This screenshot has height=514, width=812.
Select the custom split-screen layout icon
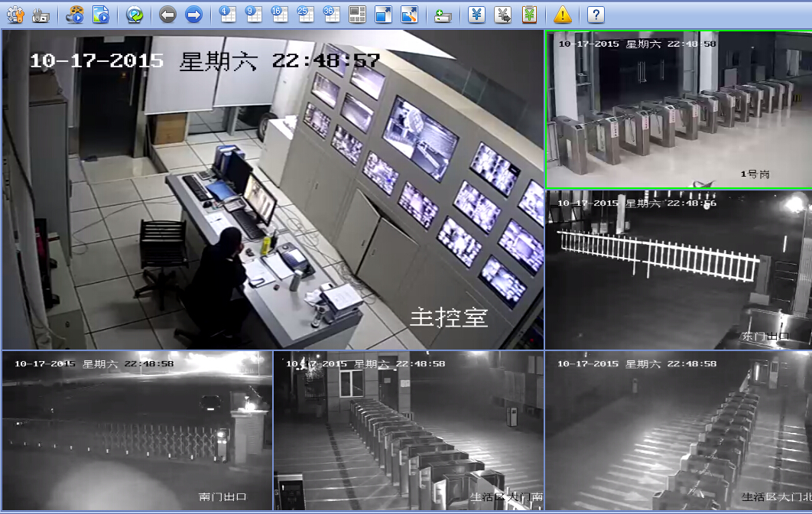click(357, 14)
